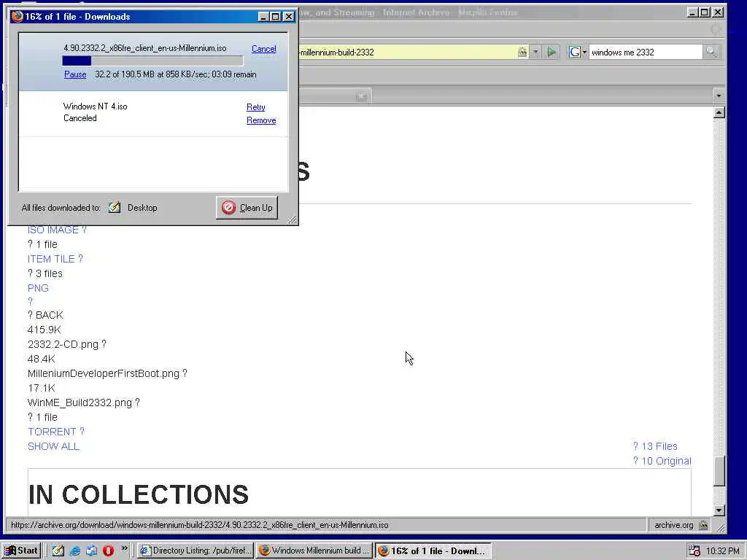Click the 'Windows NT 4.iso' file name
The width and height of the screenshot is (747, 560).
pos(96,106)
